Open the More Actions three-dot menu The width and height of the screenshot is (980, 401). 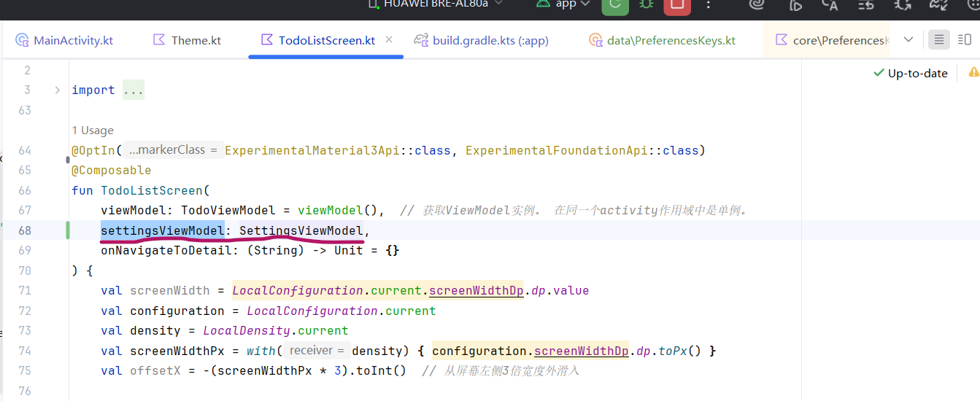(709, 4)
